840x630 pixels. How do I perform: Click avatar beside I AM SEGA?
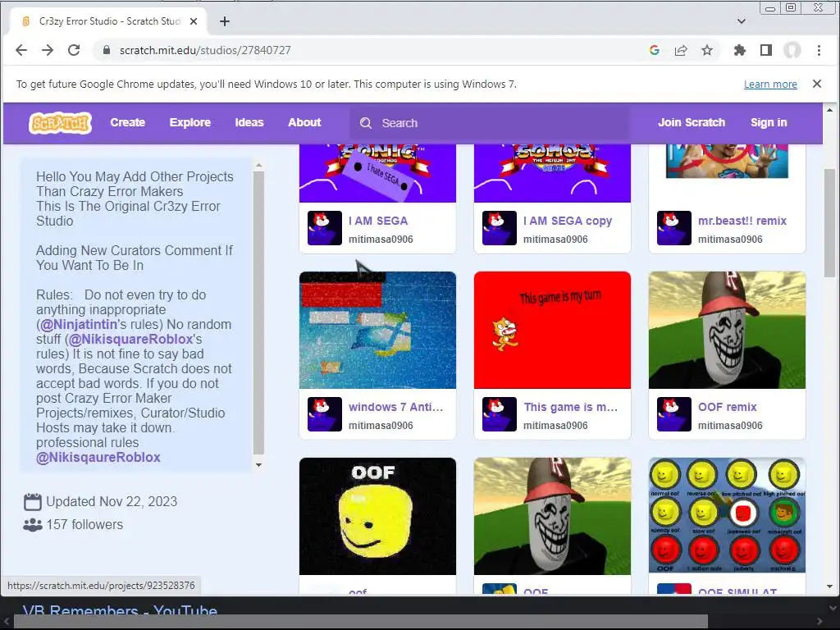pos(325,228)
